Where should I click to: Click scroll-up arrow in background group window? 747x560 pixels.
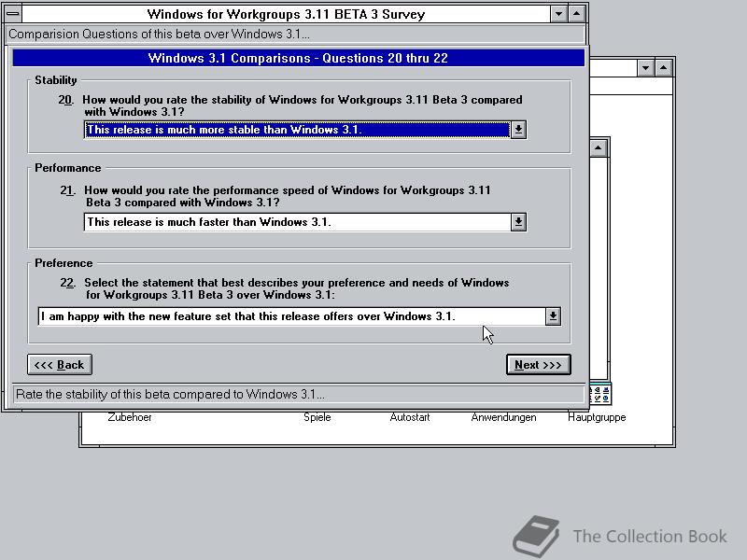(x=599, y=148)
